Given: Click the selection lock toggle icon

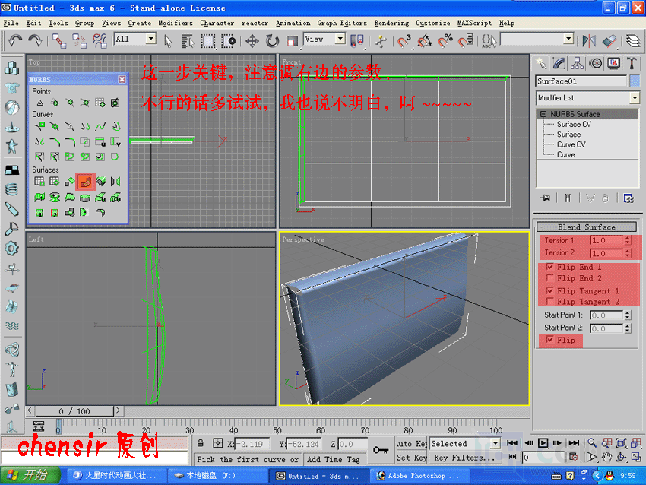Looking at the screenshot, I should click(201, 443).
